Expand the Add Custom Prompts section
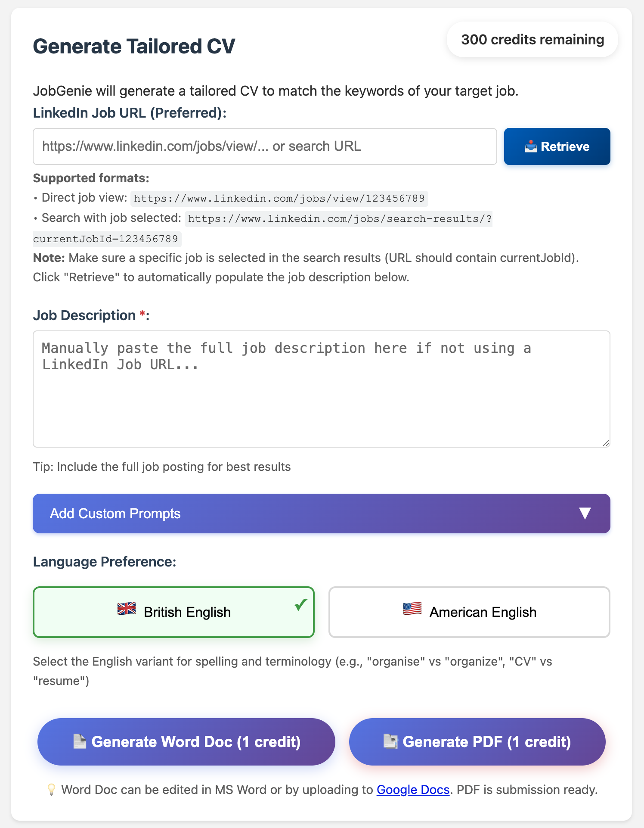The width and height of the screenshot is (644, 828). click(321, 514)
